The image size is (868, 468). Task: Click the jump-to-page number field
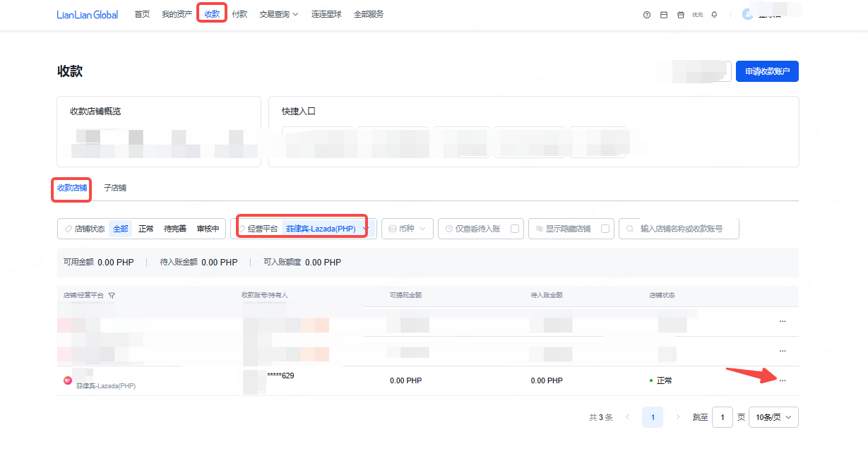[x=723, y=417]
